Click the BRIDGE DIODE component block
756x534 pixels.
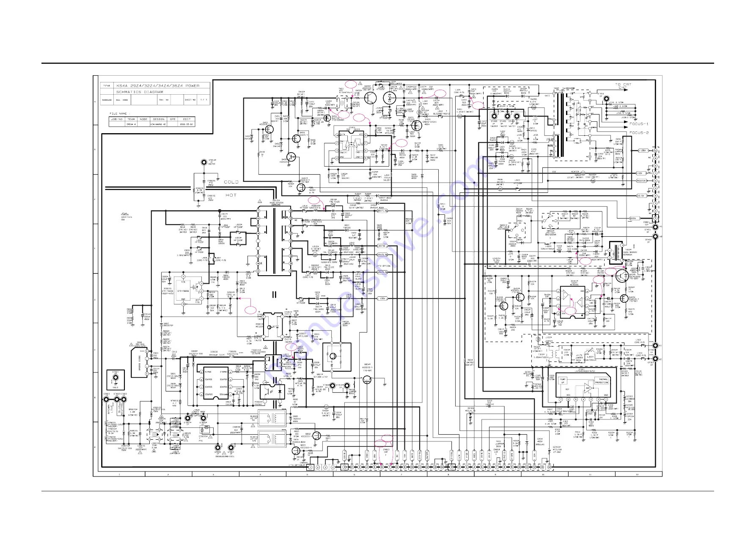pyautogui.click(x=140, y=362)
